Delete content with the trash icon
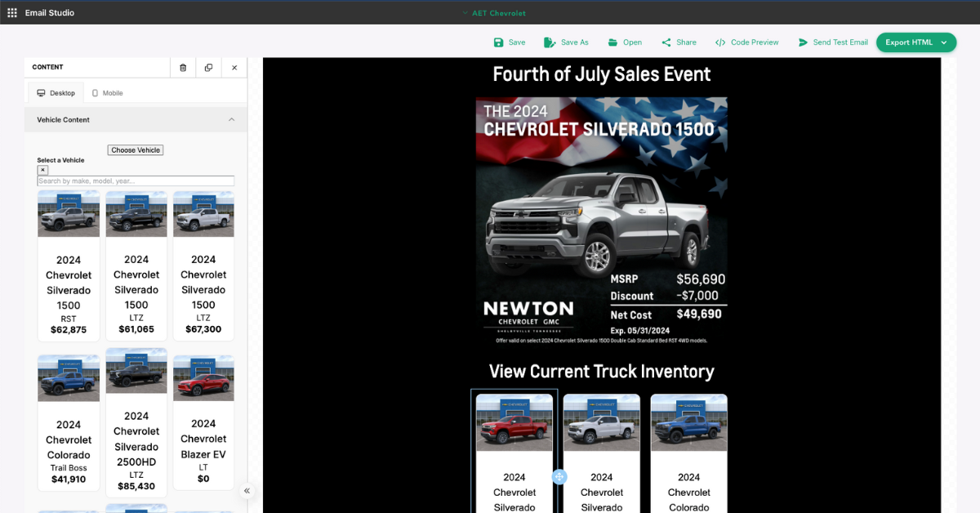 pyautogui.click(x=183, y=68)
